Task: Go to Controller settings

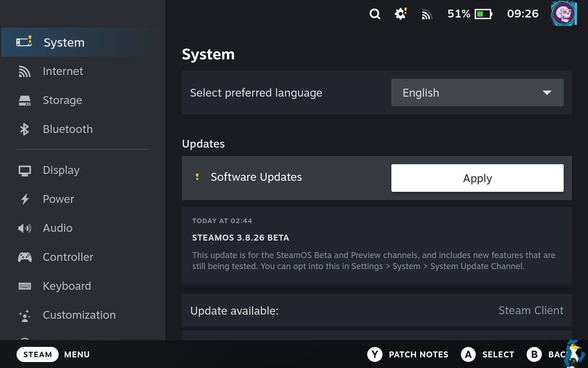Action: tap(83, 257)
